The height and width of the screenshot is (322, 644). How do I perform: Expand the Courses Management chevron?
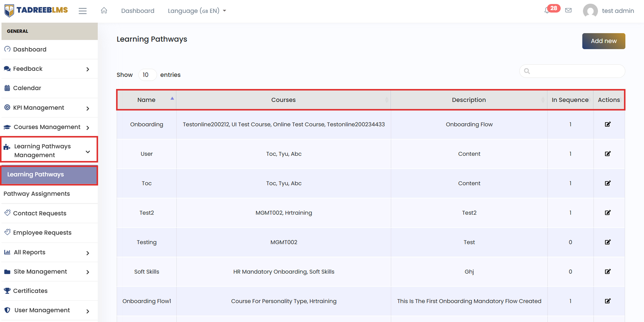point(87,128)
